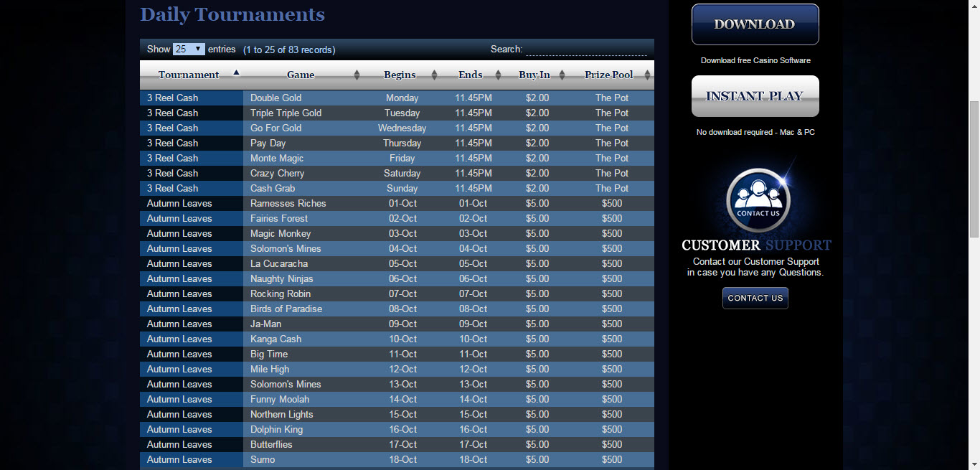Click Autumn Leaves in Ramesses Riches row
Screen dimensions: 980x470
point(192,203)
